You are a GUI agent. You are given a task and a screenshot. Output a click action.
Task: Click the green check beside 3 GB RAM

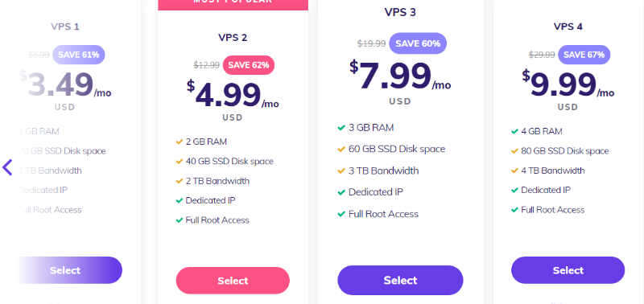point(341,128)
